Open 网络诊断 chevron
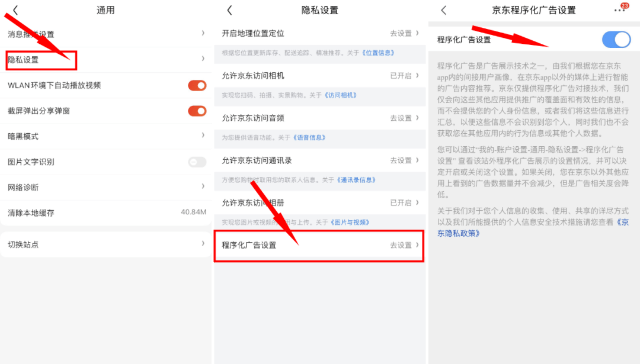 click(x=203, y=186)
